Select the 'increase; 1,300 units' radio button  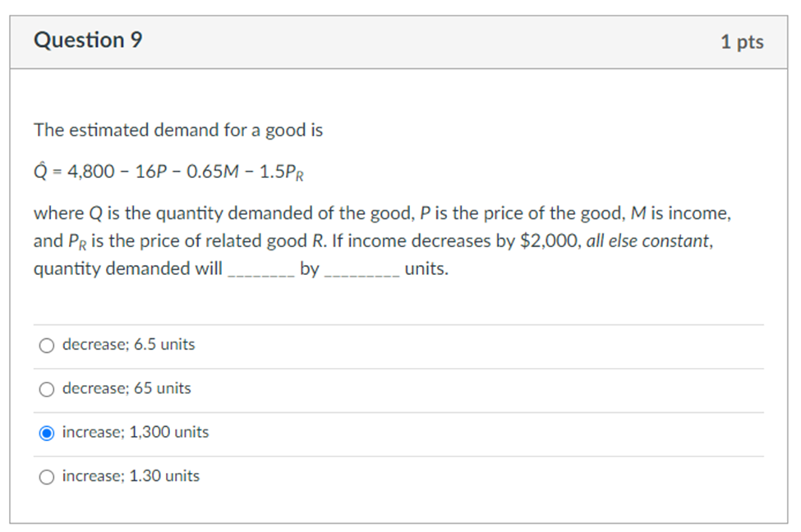47,433
